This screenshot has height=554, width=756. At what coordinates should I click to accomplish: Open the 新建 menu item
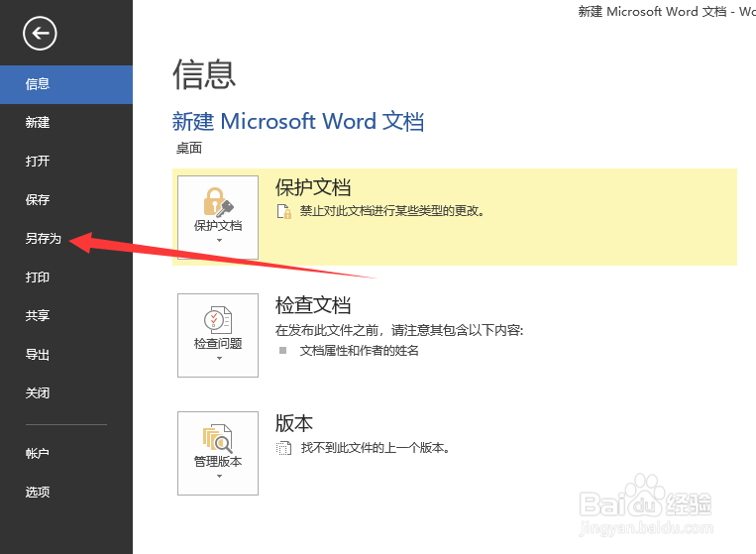[x=66, y=123]
